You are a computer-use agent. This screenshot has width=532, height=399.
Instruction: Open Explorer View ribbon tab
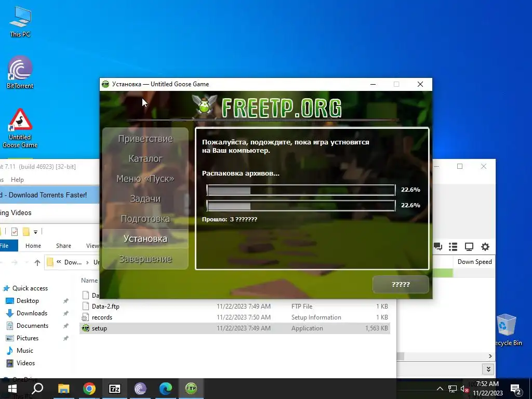click(x=92, y=246)
